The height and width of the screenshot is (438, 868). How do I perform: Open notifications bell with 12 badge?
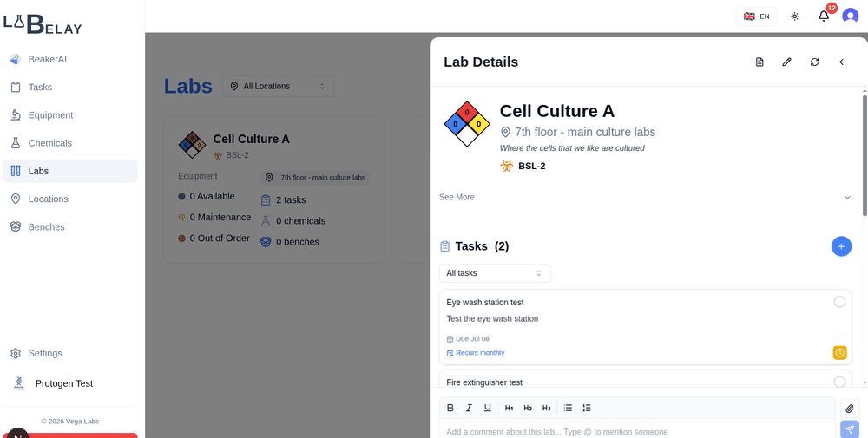[825, 16]
